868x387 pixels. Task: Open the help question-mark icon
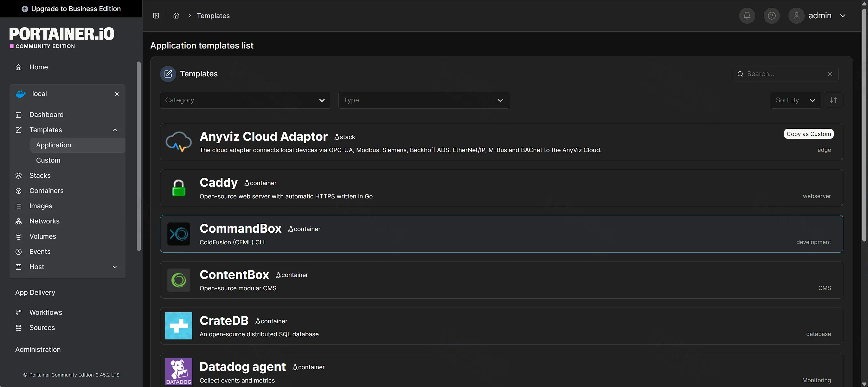(772, 16)
